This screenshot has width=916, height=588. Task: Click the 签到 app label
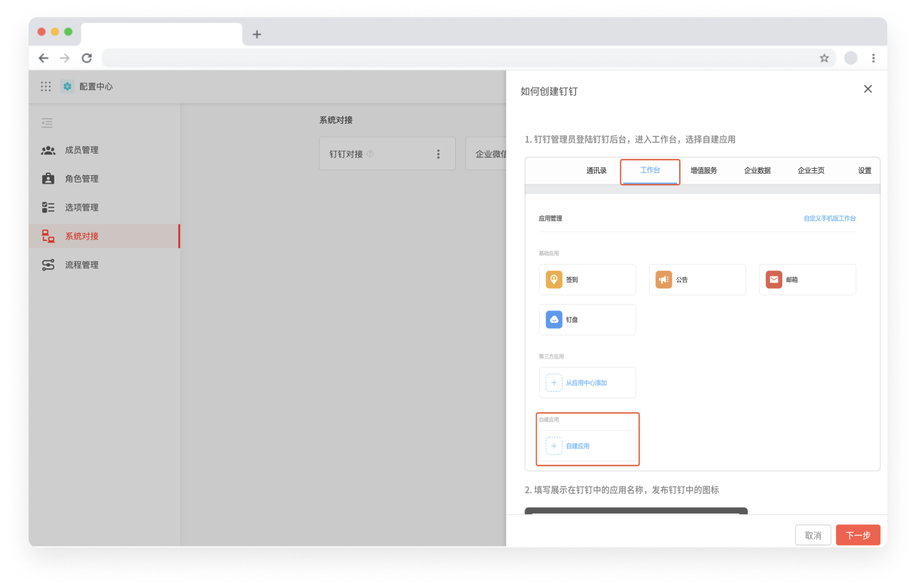pyautogui.click(x=572, y=280)
